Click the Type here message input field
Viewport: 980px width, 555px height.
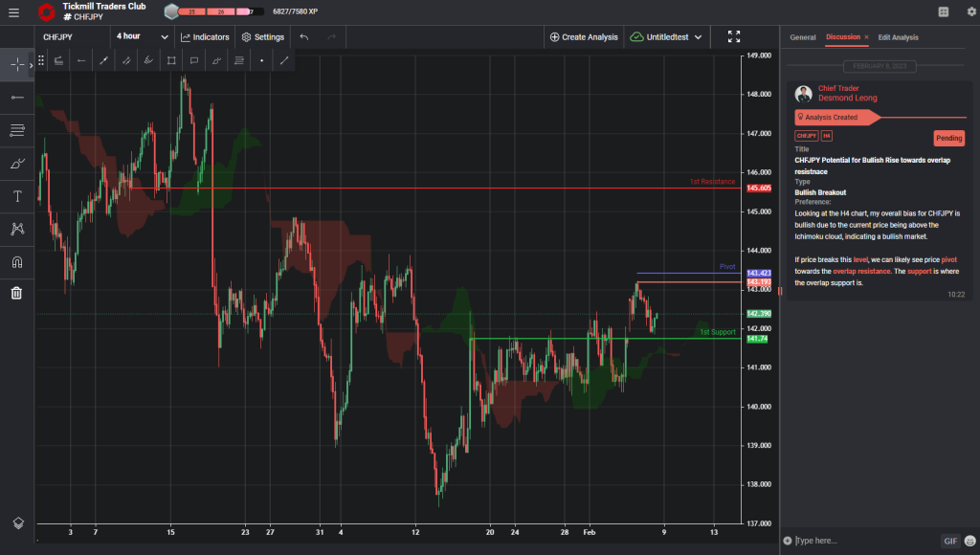861,541
